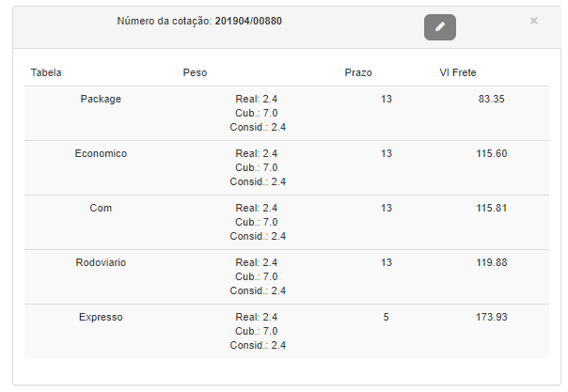Click the Número da cotação label
The width and height of the screenshot is (568, 392).
165,21
